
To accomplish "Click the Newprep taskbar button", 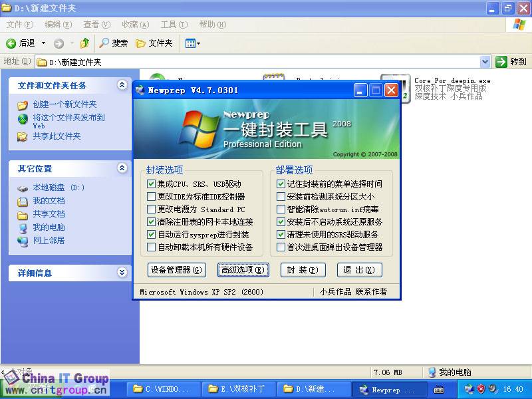I will (x=389, y=389).
